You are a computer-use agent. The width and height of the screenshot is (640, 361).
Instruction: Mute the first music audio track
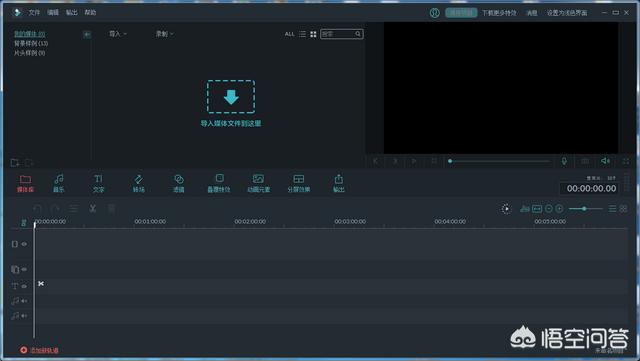point(24,301)
